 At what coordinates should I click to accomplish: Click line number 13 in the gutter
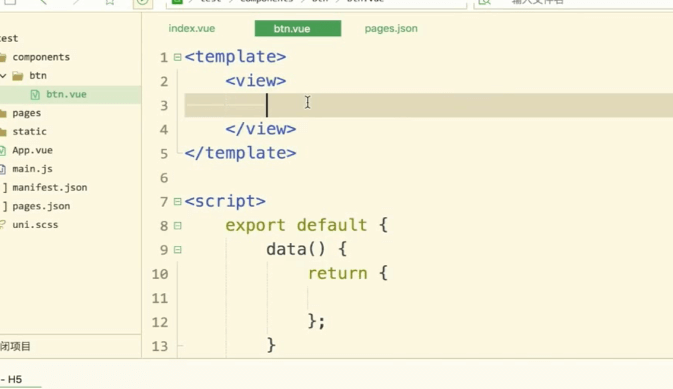[160, 346]
